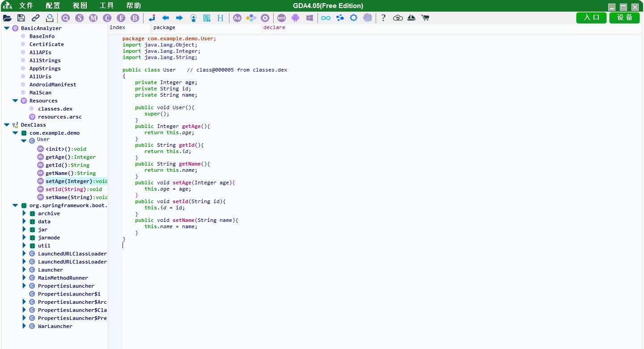Screen dimensions: 644x349
Task: Select the getName():String method
Action: pos(70,173)
